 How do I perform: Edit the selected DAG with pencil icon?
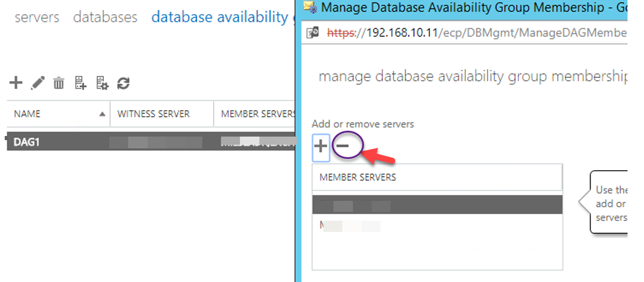(x=38, y=84)
